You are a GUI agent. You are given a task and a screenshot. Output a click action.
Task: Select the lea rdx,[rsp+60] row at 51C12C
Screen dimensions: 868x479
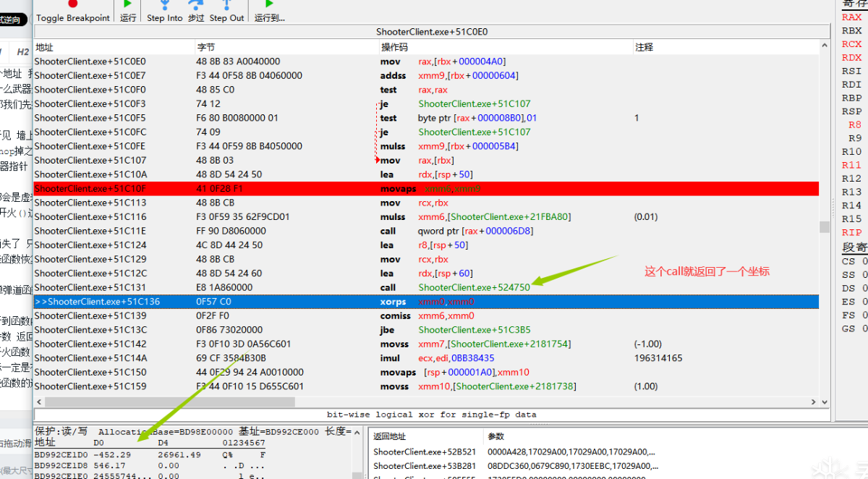[426, 273]
